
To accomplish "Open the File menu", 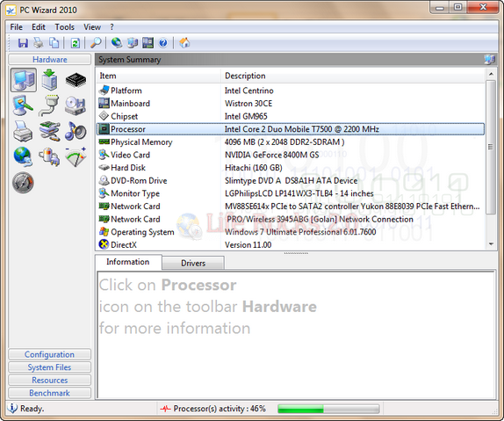I will click(x=17, y=27).
